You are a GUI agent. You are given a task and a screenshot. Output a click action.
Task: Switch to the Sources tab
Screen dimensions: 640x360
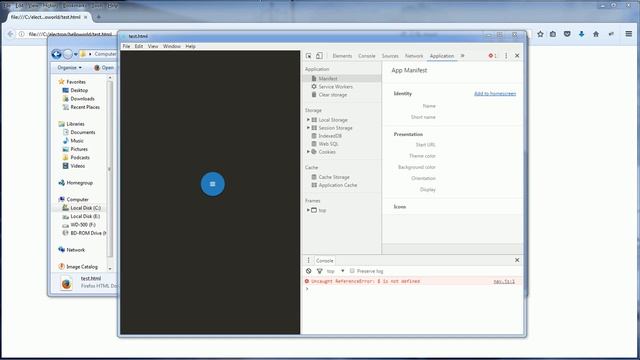(x=390, y=56)
